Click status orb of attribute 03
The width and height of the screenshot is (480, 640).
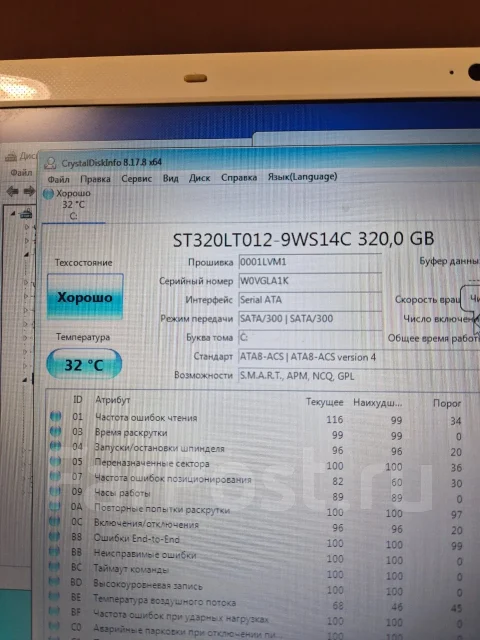[56, 431]
